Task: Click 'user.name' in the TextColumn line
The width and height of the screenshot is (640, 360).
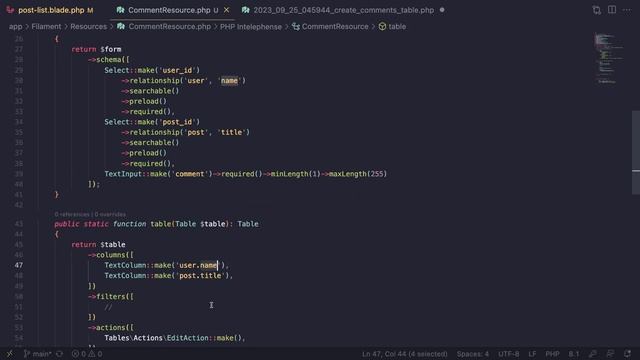Action: click(x=198, y=265)
